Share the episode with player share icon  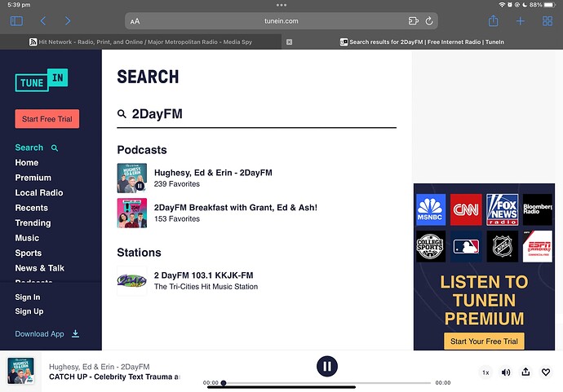click(x=525, y=372)
